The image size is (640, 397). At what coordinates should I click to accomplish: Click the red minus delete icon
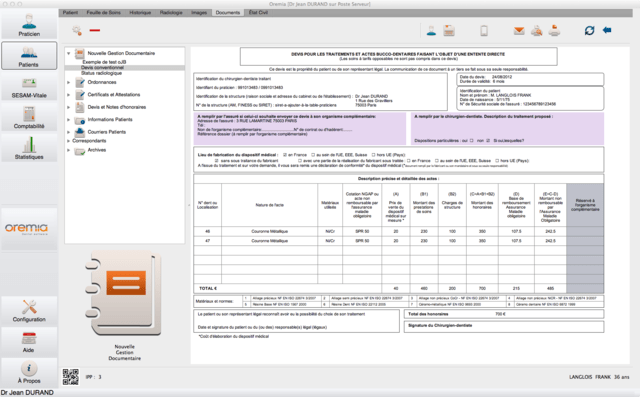pos(95,30)
